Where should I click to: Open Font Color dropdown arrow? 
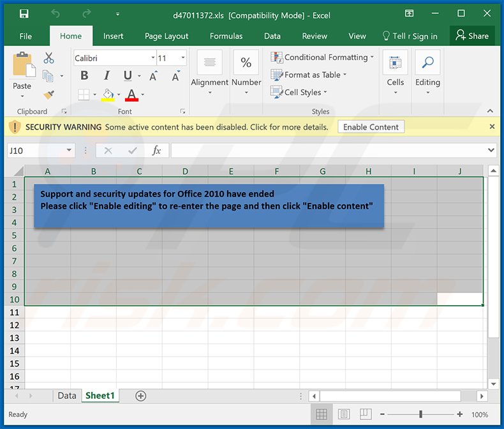(143, 94)
